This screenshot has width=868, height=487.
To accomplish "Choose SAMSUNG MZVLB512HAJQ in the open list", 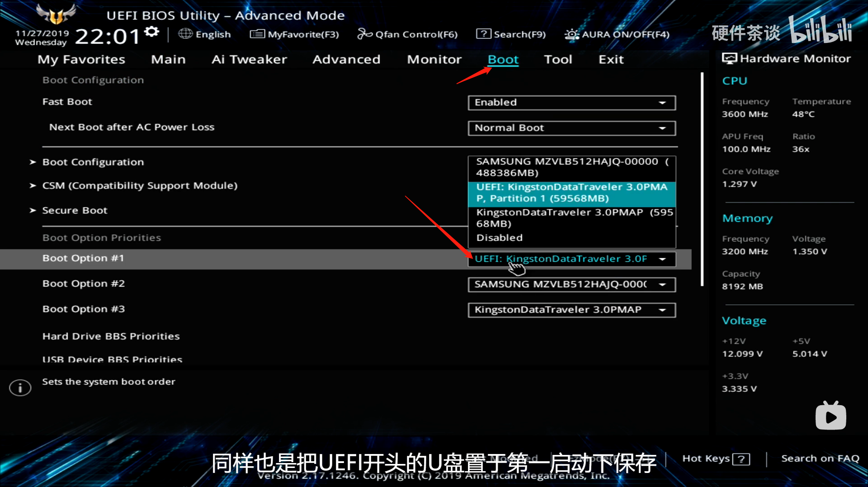I will (572, 167).
